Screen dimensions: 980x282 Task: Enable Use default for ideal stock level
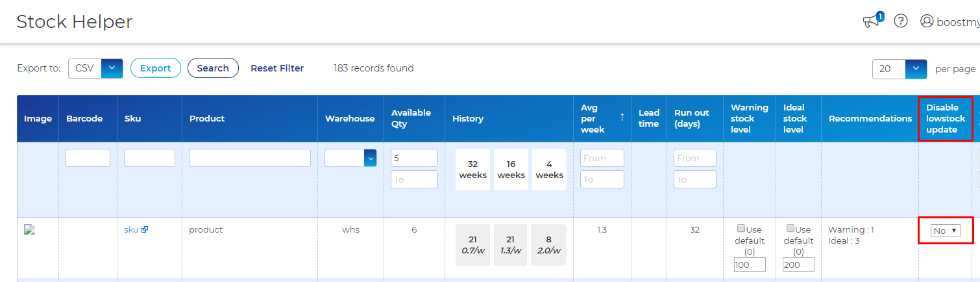click(790, 229)
